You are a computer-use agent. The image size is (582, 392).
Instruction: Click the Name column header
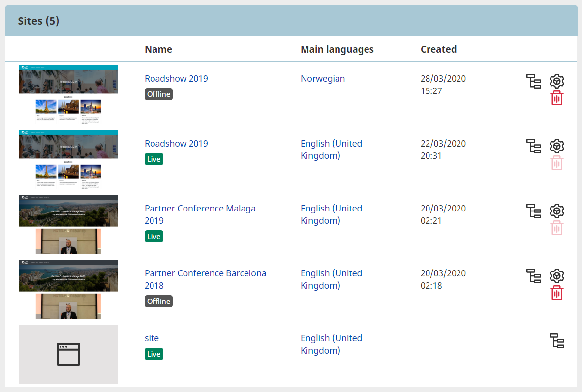click(158, 49)
